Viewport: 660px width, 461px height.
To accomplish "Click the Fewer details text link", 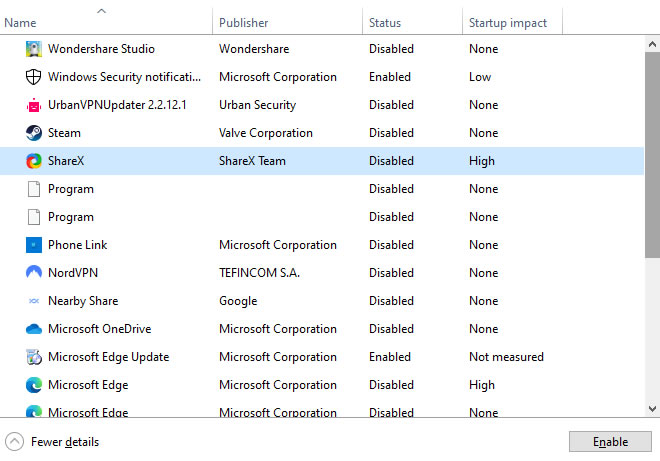I will pos(65,442).
